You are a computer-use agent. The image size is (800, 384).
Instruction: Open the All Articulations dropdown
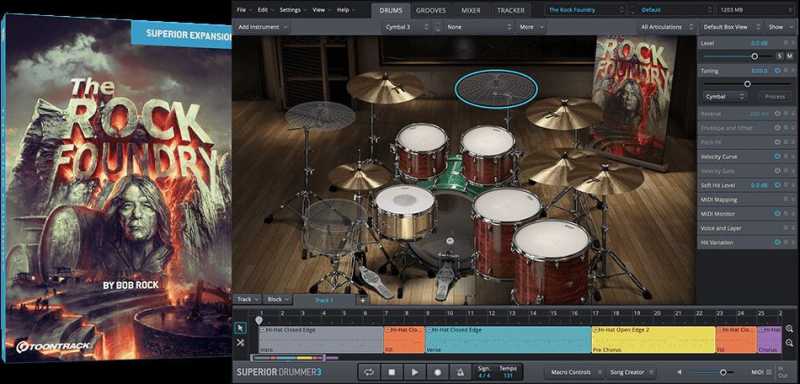(x=668, y=27)
